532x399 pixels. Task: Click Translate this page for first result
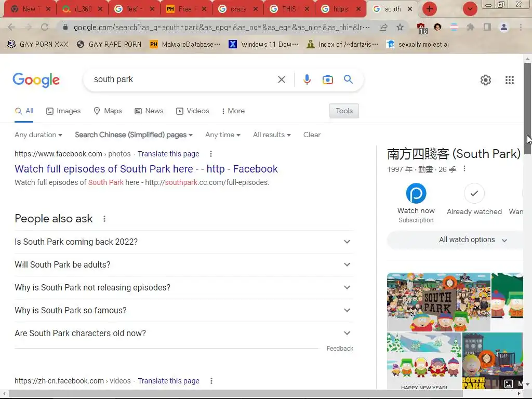coord(168,154)
